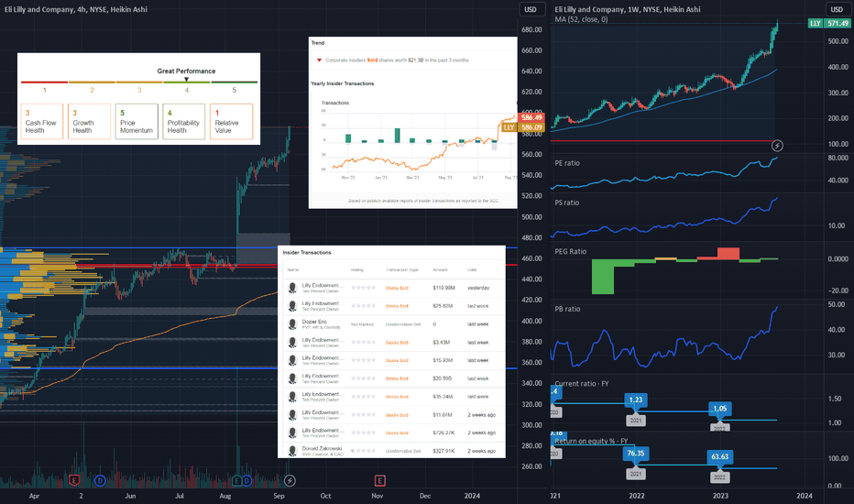The image size is (854, 504).
Task: Click the Current ratio - FY label
Action: point(582,384)
